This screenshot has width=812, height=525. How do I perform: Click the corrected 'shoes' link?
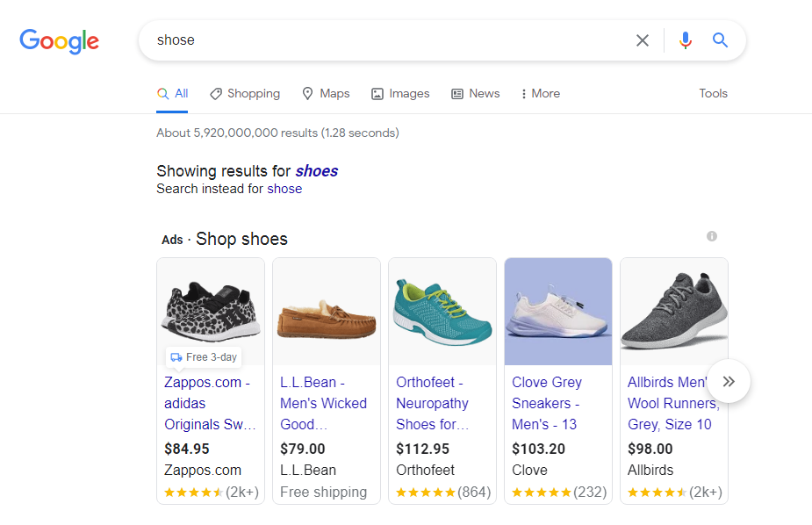click(316, 171)
